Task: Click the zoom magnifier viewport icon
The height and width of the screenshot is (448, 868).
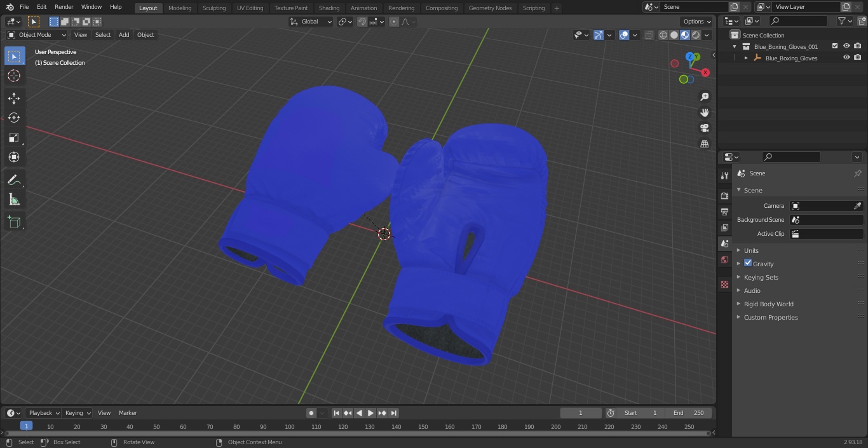Action: pos(704,97)
